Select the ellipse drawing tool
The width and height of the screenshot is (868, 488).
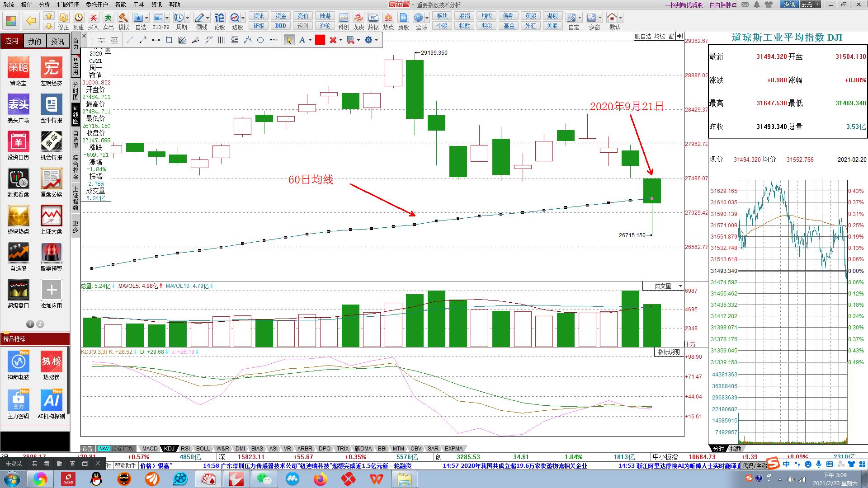[x=260, y=40]
